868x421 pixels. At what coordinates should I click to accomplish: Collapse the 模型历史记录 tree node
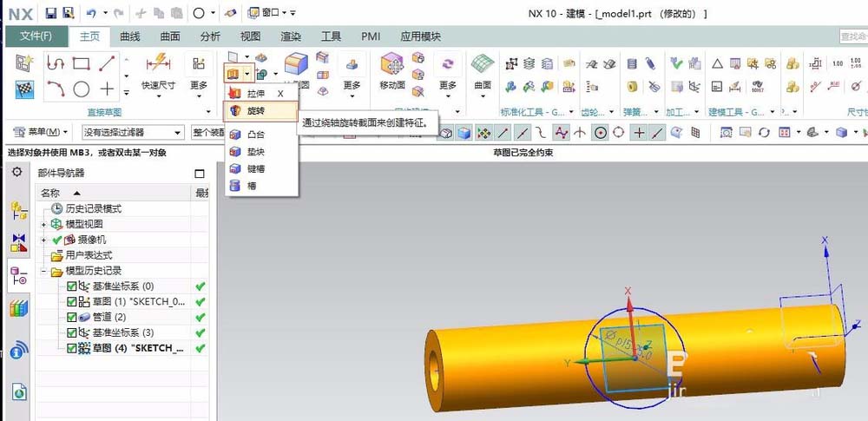tap(43, 272)
